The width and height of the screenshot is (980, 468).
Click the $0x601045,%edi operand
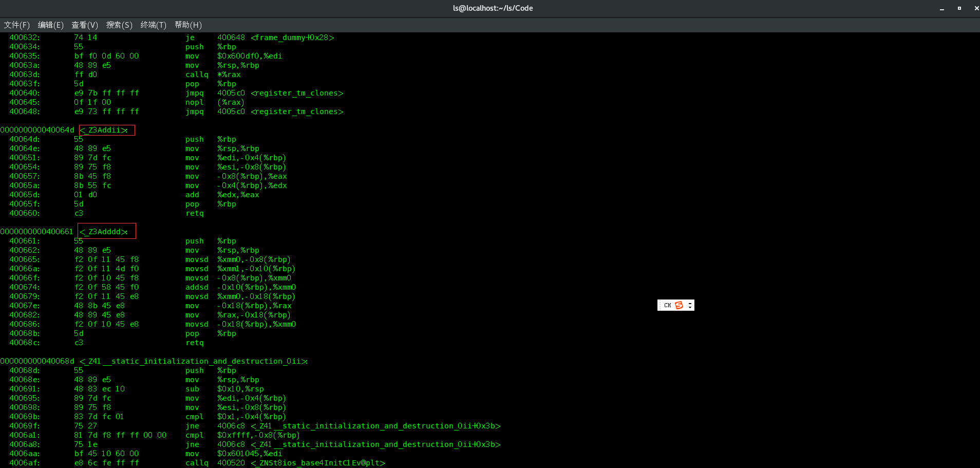pyautogui.click(x=250, y=454)
